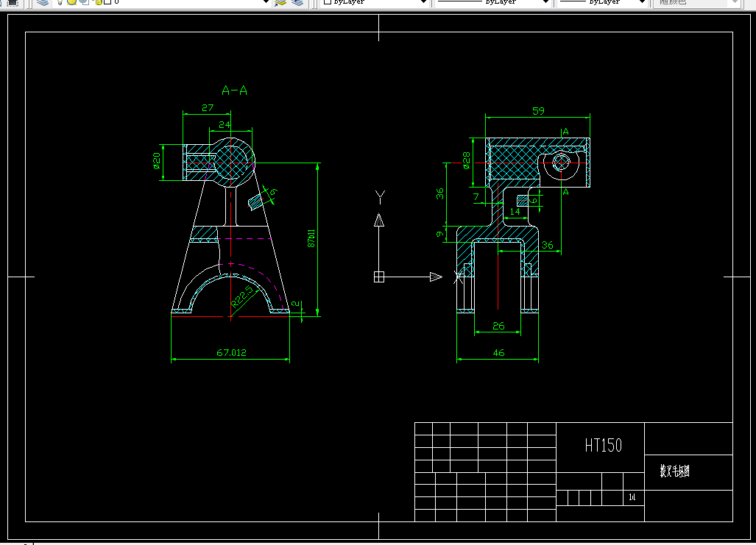Select the 24 dimension text
Viewport: 756px width, 545px height.
coord(225,124)
